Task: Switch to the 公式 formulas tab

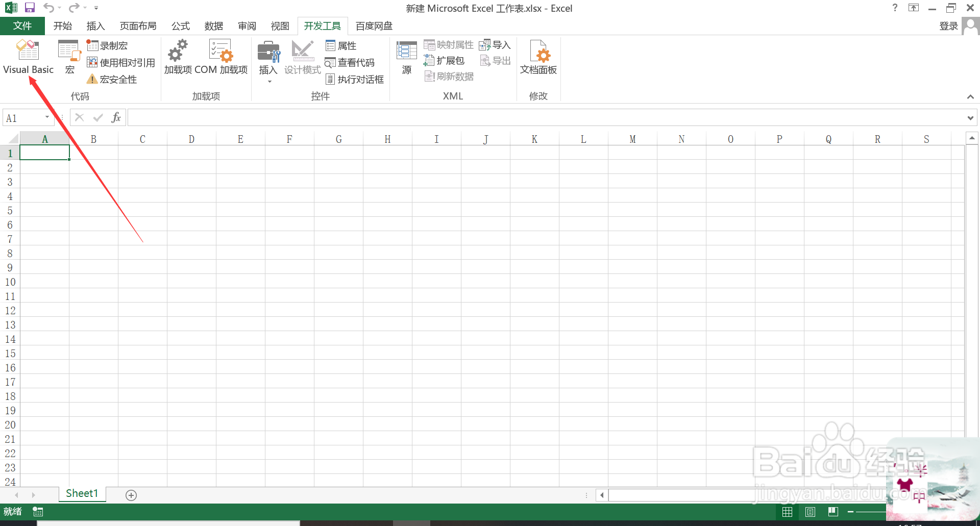Action: tap(181, 26)
